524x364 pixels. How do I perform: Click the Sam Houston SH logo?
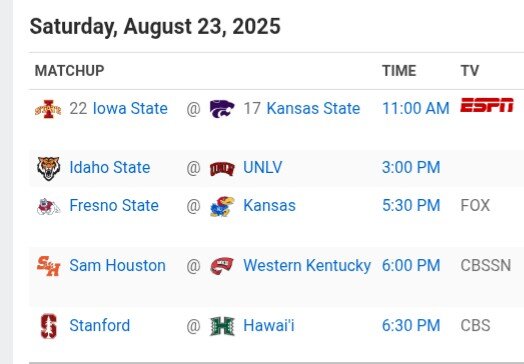48,266
